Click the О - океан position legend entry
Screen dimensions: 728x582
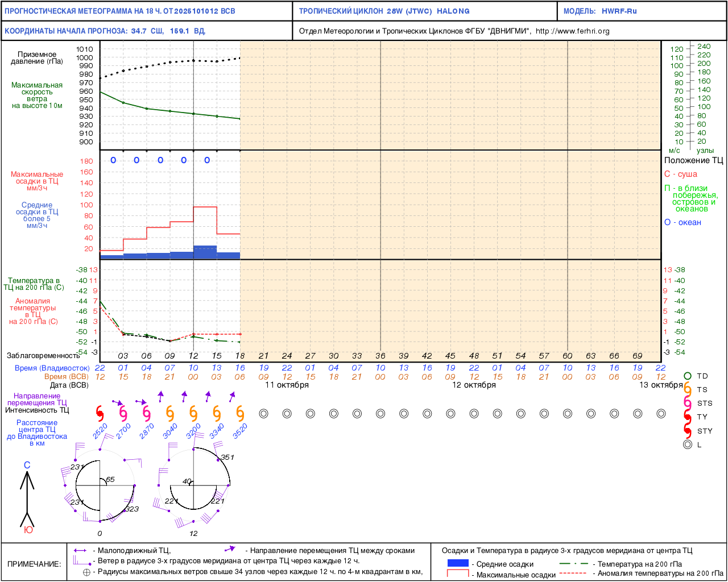click(x=682, y=222)
